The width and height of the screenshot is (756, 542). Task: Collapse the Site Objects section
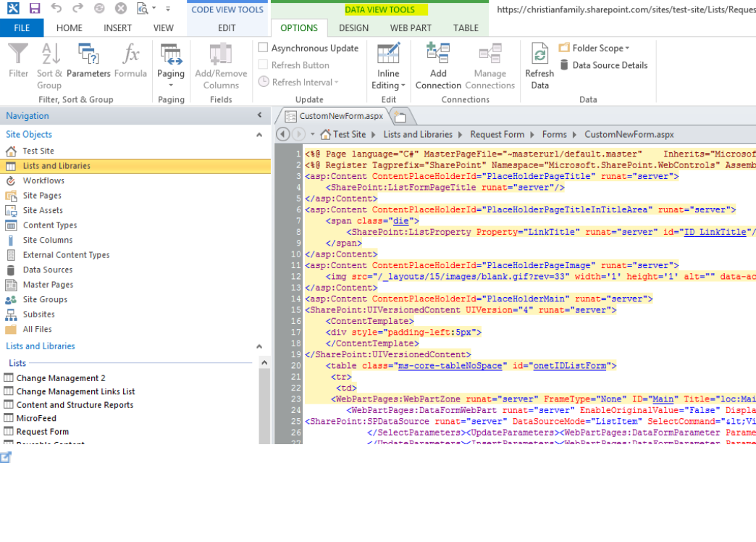coord(259,135)
